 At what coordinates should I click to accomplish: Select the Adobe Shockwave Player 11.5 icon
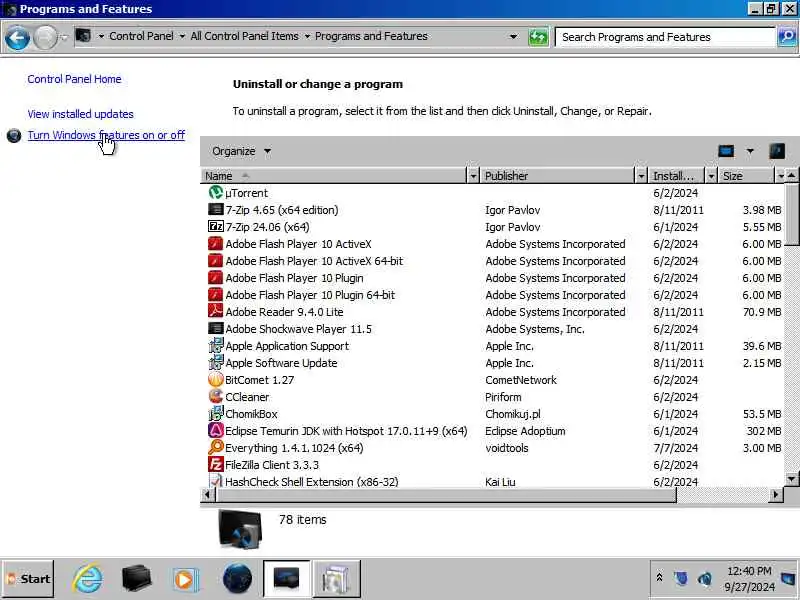tap(216, 329)
